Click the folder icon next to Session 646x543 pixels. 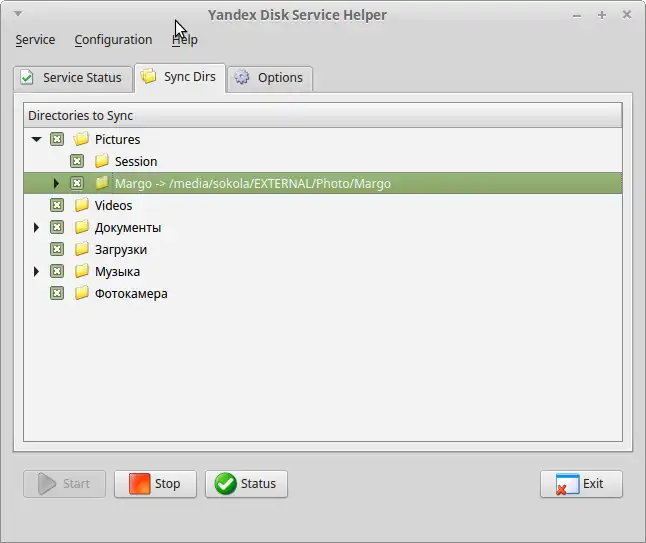[x=101, y=161]
